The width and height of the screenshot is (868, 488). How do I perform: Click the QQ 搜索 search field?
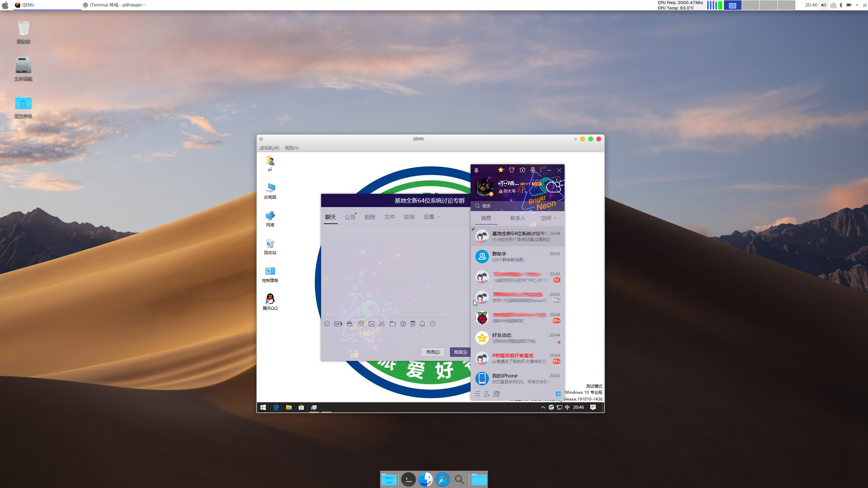pos(502,206)
